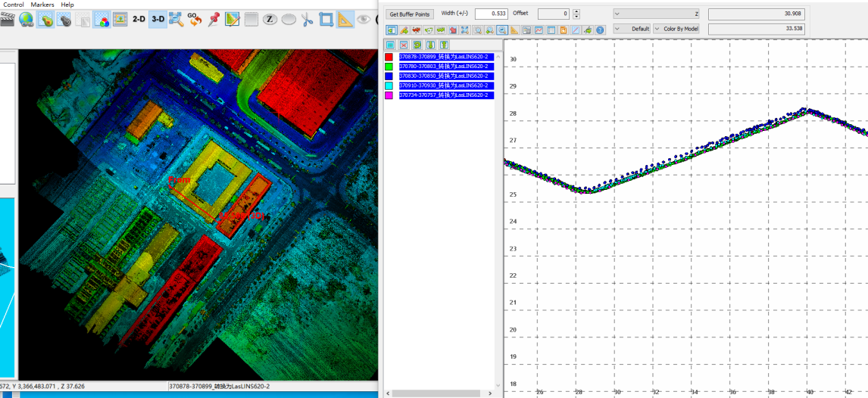This screenshot has width=868, height=398.
Task: Open the Markers menu
Action: click(42, 5)
